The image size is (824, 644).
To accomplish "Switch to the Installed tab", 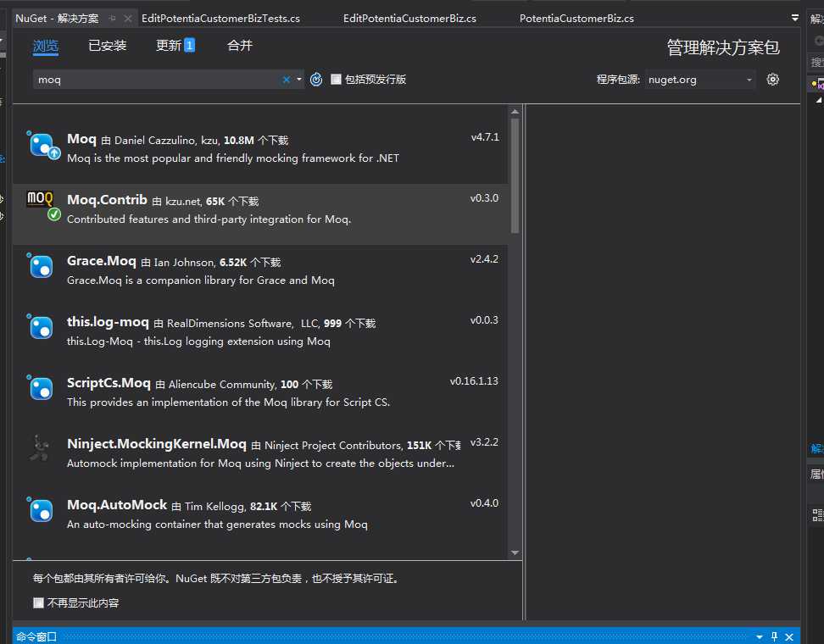I will 107,46.
